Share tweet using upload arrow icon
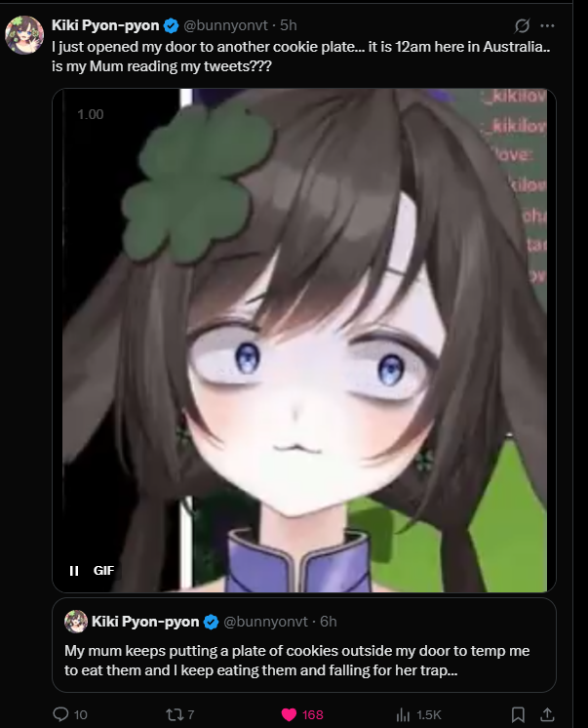 pos(548,714)
